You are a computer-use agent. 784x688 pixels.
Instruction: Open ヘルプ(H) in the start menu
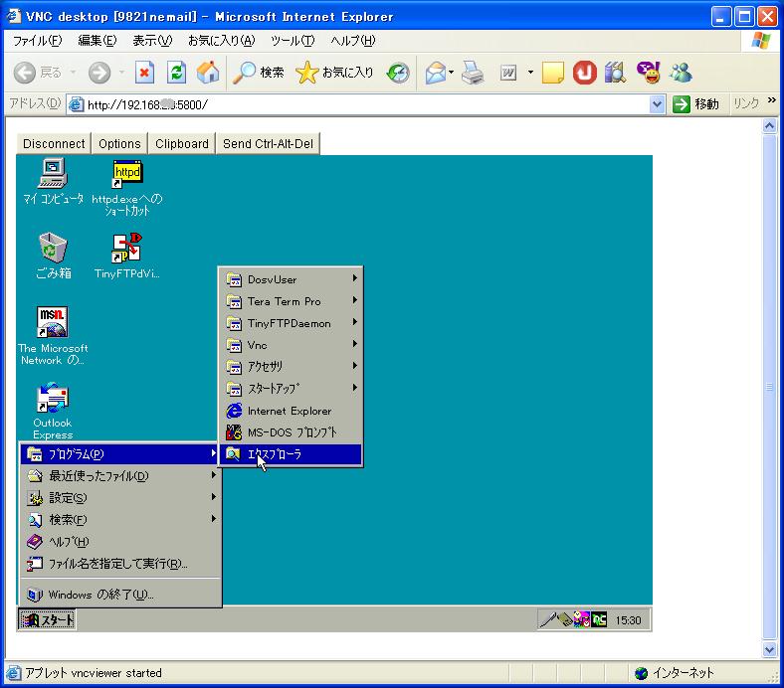[120, 542]
